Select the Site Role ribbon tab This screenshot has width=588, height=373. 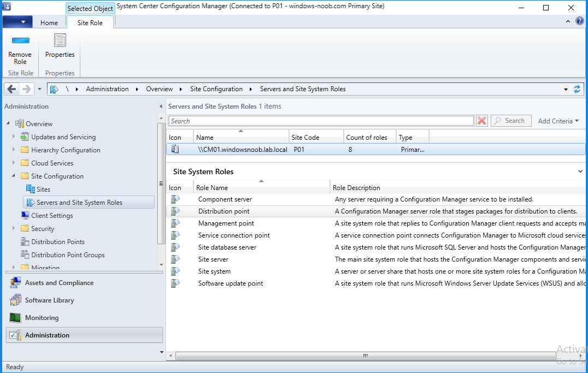click(x=90, y=23)
